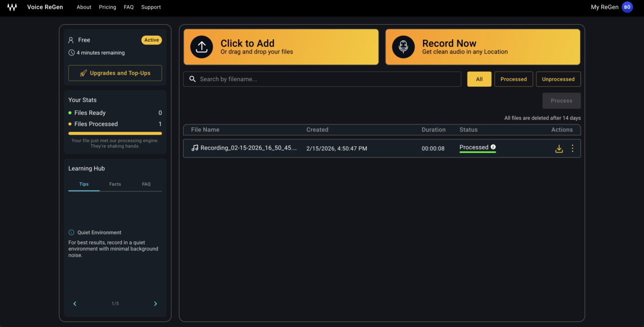
Task: Select the All filter
Action: pyautogui.click(x=479, y=79)
